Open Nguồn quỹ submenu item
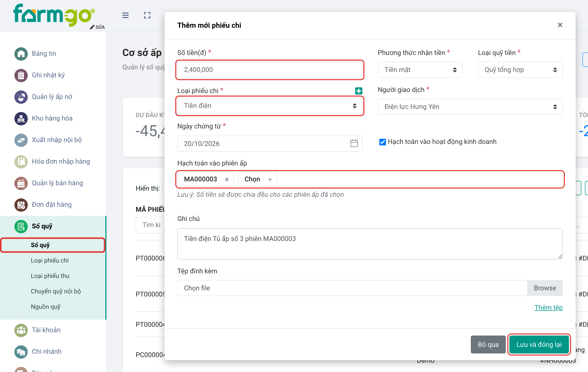Viewport: 588px width, 372px height. pyautogui.click(x=45, y=307)
